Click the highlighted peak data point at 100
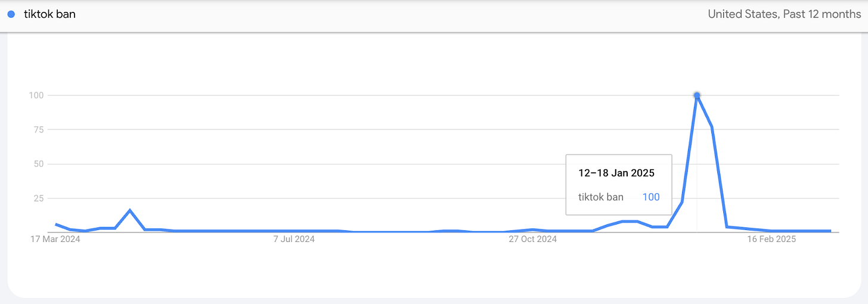This screenshot has width=868, height=304. click(696, 95)
